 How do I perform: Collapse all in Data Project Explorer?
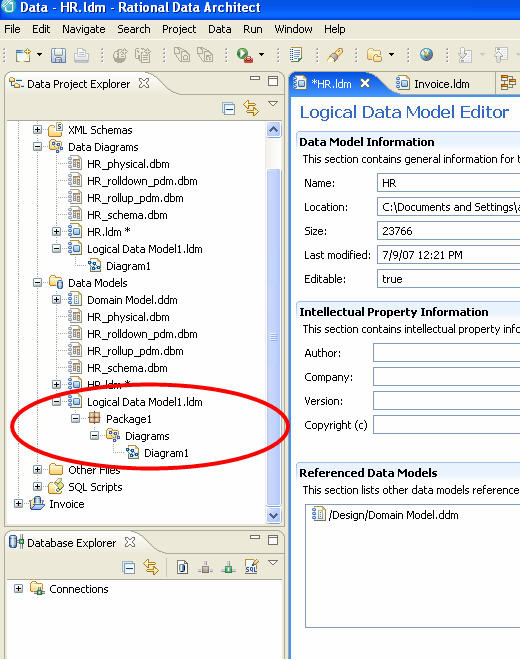[x=229, y=109]
